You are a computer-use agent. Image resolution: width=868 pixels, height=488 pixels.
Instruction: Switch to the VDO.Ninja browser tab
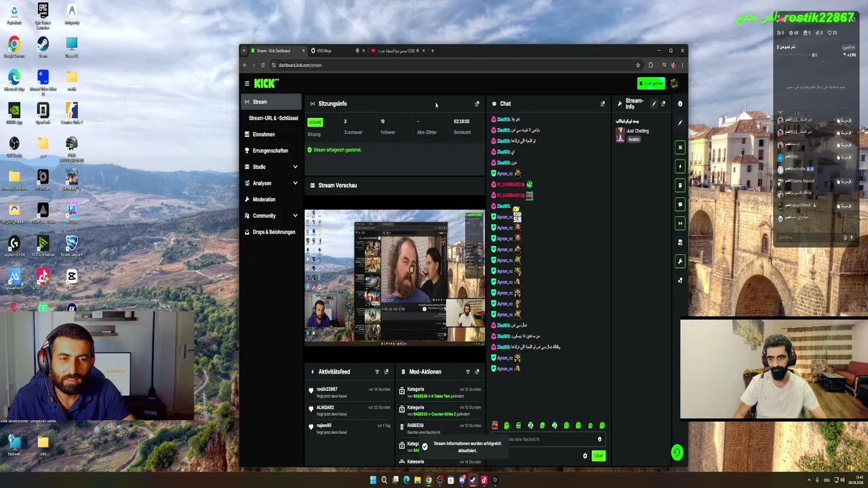(x=337, y=50)
